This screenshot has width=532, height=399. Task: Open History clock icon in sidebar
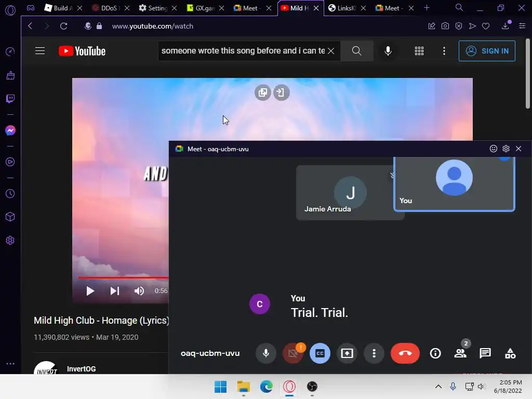tap(10, 193)
